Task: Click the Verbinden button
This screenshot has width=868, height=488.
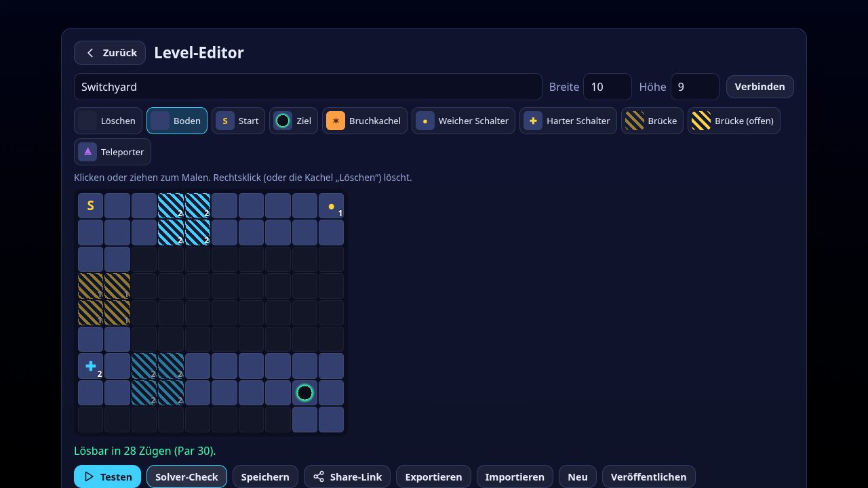Action: tap(760, 87)
